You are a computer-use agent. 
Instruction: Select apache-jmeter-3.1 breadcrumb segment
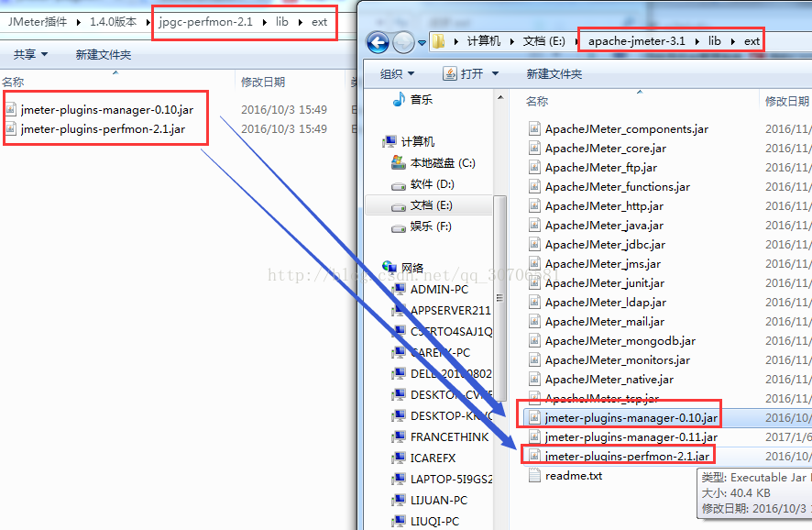636,41
